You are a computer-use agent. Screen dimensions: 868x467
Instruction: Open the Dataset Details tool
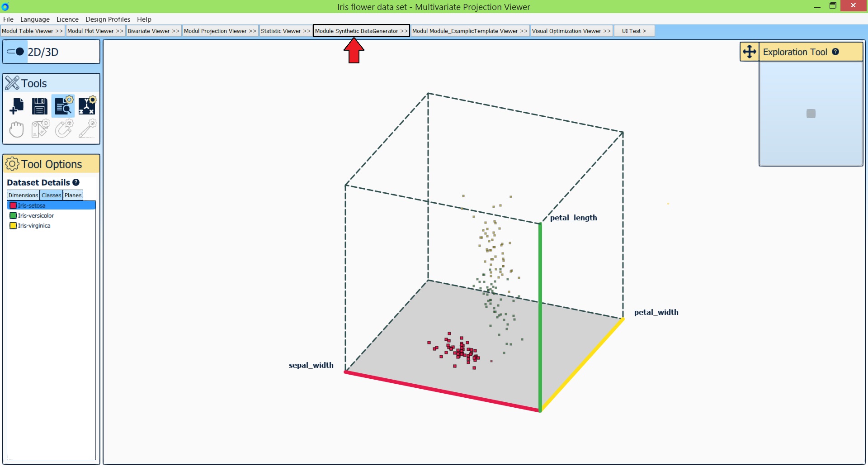(63, 105)
